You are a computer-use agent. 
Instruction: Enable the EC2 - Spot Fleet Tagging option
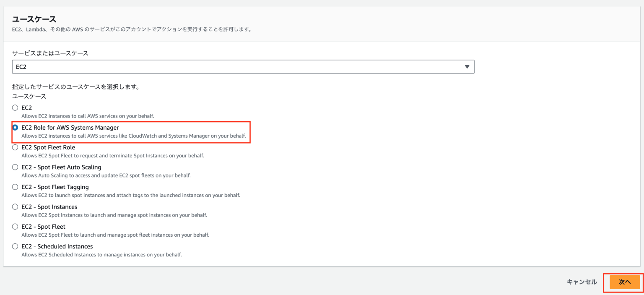(15, 187)
